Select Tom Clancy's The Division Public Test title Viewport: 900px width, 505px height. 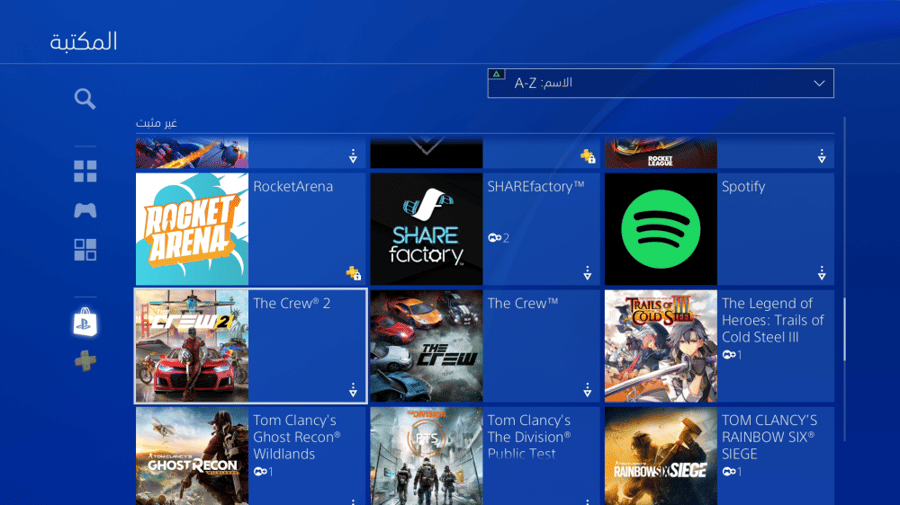529,437
